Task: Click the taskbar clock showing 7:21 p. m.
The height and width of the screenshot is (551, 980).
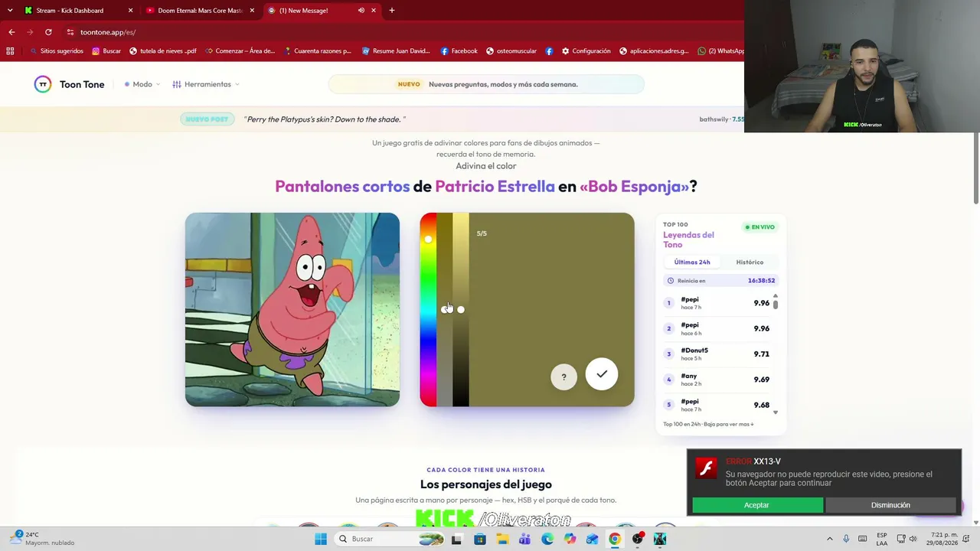Action: [x=941, y=539]
